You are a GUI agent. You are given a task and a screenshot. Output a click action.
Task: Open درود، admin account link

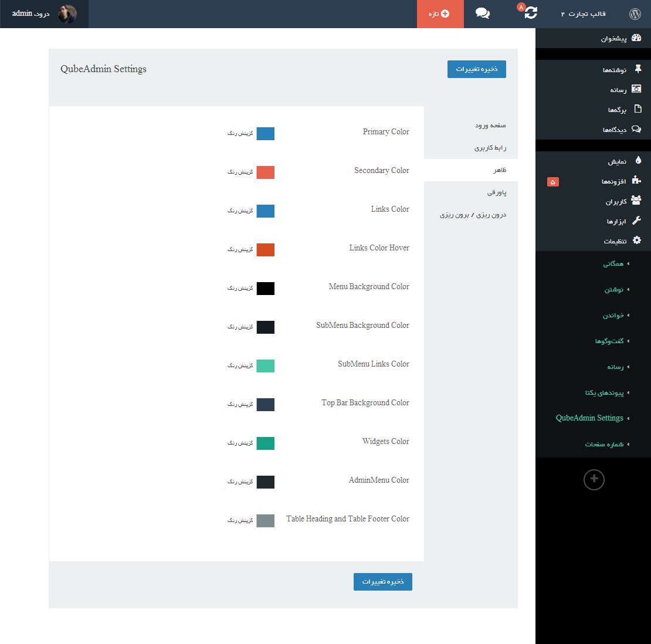(30, 13)
